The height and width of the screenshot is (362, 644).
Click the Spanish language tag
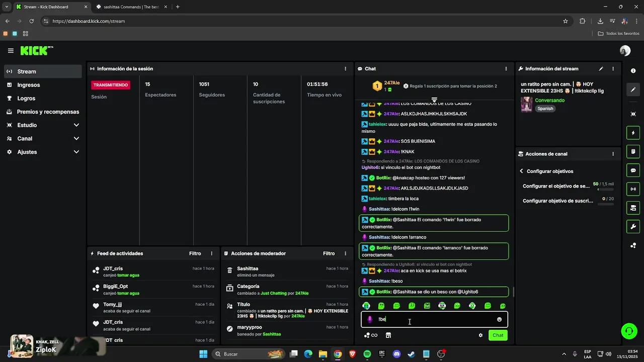coord(545,109)
